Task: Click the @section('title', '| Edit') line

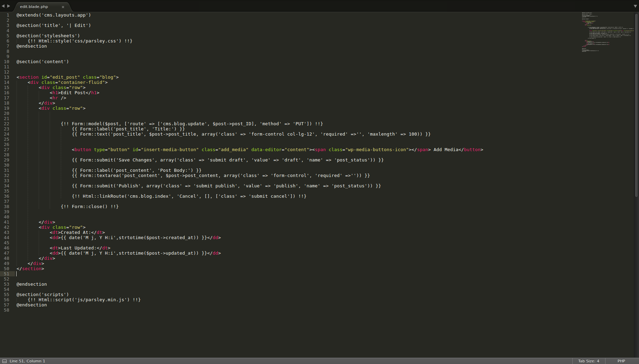Action: tap(54, 26)
